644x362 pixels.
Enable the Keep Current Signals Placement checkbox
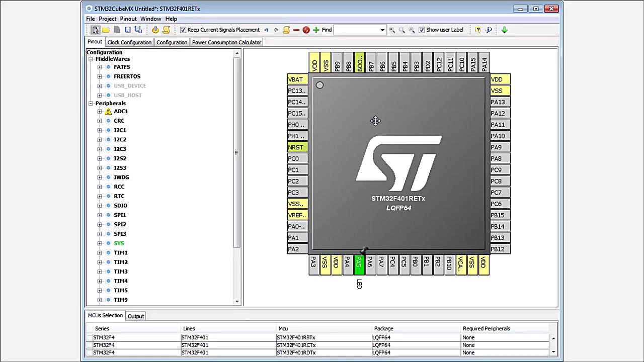coord(183,30)
